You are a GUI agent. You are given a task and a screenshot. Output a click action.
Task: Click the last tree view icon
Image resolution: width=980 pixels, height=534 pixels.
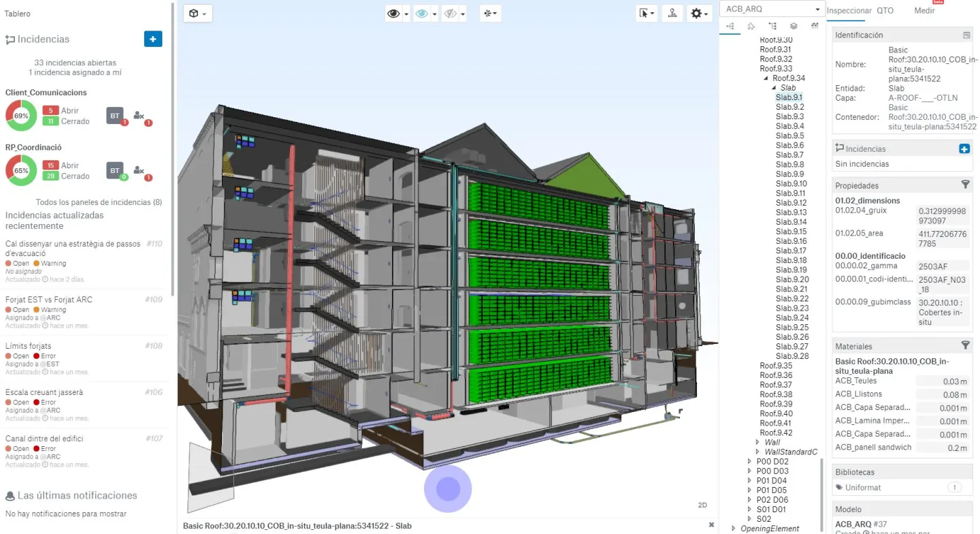815,27
